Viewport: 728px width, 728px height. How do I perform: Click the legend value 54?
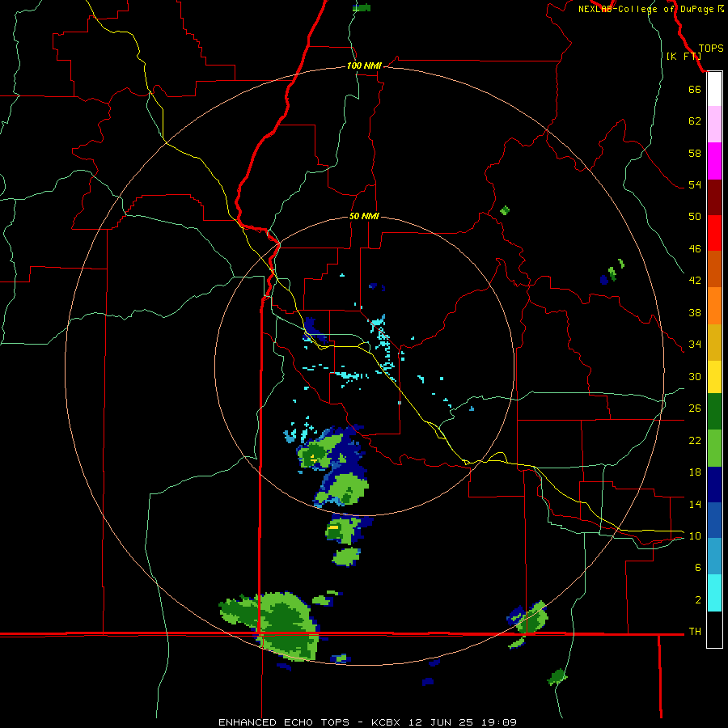(695, 184)
